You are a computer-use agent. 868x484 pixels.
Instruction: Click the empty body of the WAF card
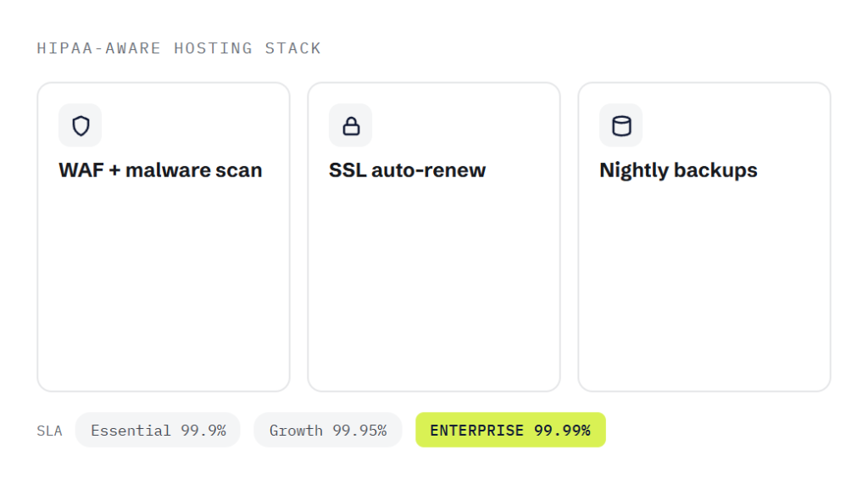click(x=164, y=282)
